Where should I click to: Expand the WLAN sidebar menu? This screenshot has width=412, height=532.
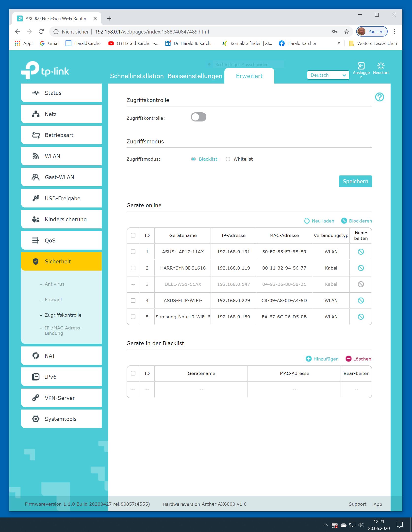coord(61,156)
